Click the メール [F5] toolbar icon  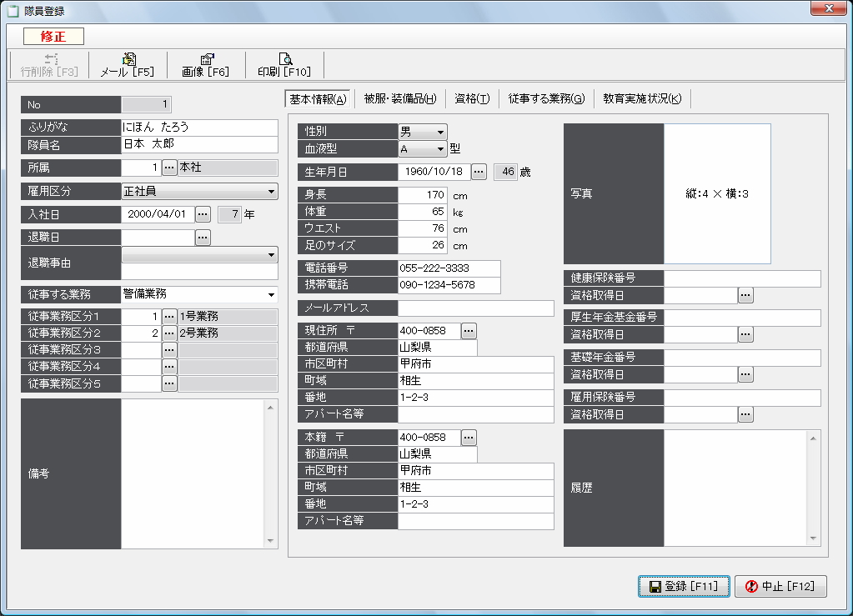click(x=128, y=65)
